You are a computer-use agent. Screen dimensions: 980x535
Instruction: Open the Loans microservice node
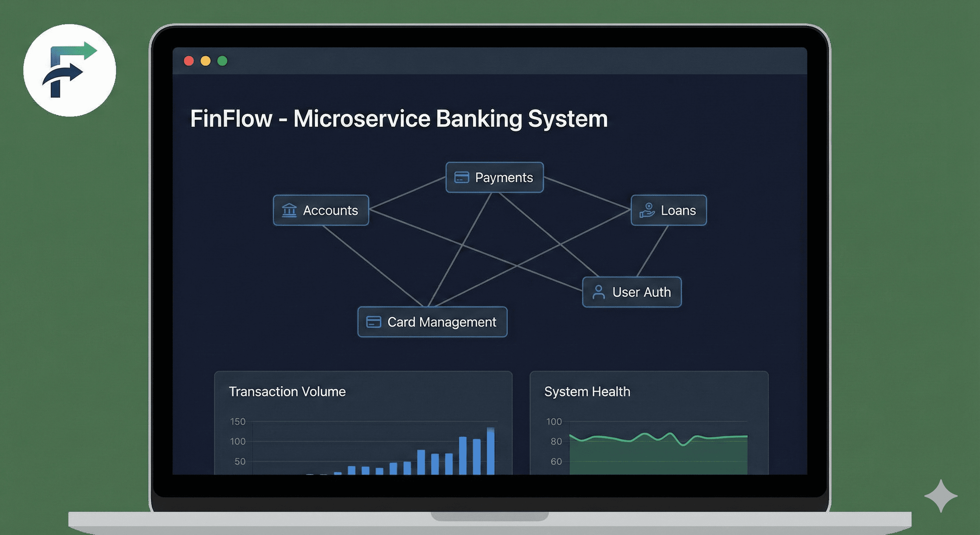668,210
